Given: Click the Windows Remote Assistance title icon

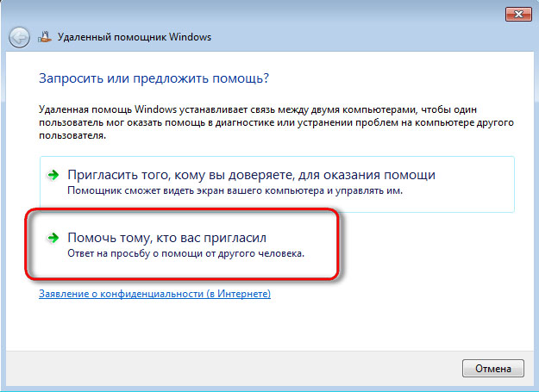Looking at the screenshot, I should point(45,37).
